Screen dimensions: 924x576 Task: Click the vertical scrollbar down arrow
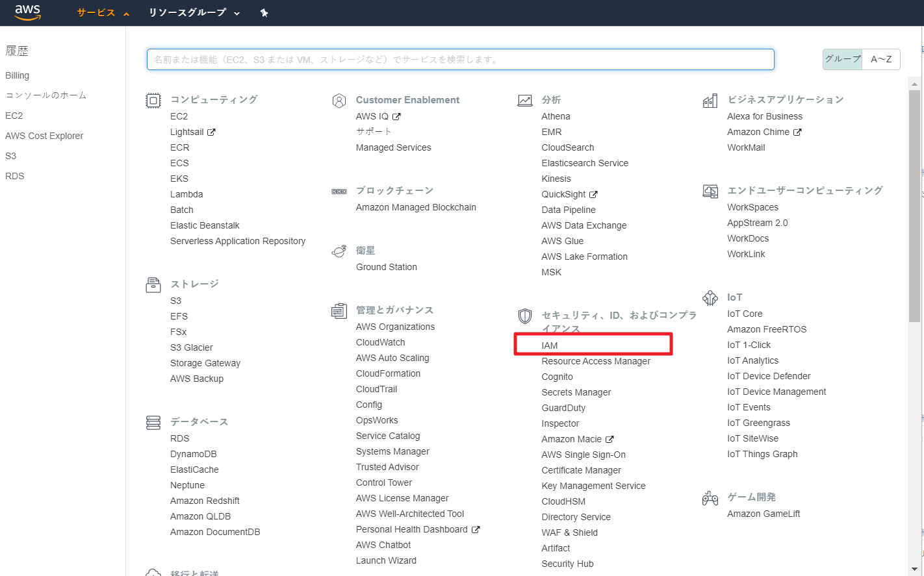click(x=915, y=569)
